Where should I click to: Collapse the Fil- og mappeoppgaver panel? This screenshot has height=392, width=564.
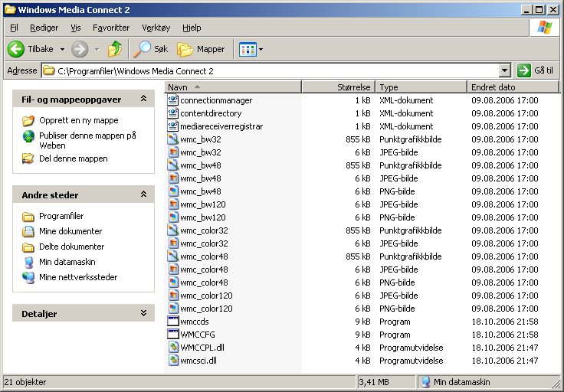[x=143, y=99]
